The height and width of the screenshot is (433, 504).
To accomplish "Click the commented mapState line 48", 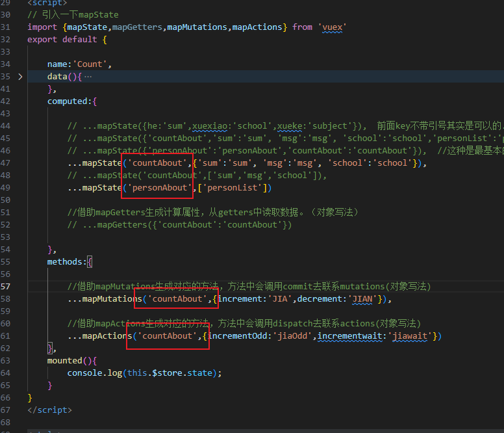I will pos(197,176).
